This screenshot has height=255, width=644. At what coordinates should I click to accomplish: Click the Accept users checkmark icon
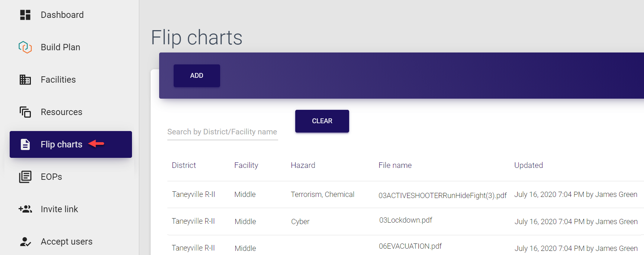click(x=25, y=242)
